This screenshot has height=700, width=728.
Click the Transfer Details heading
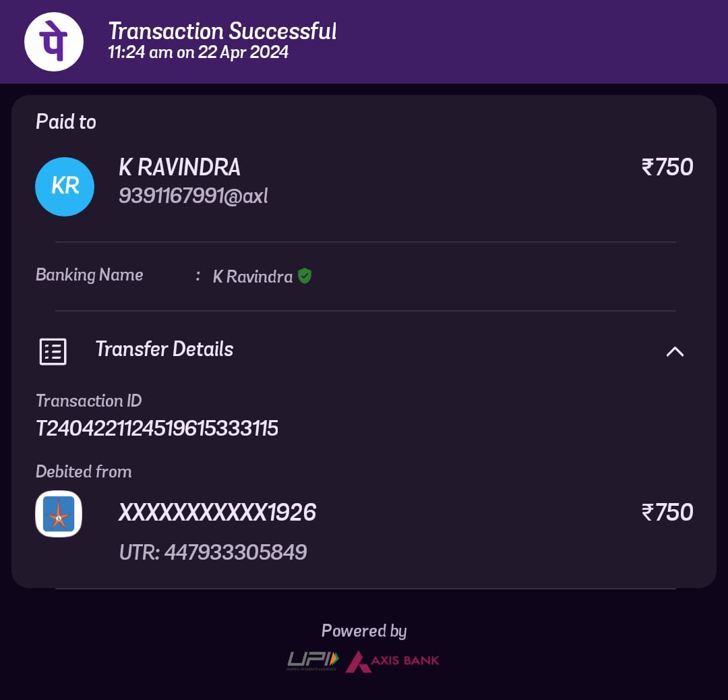click(164, 349)
